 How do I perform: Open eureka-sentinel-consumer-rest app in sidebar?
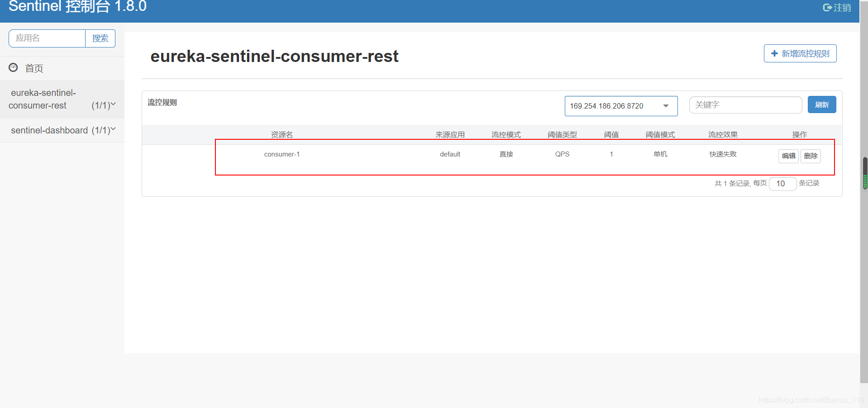[62, 99]
